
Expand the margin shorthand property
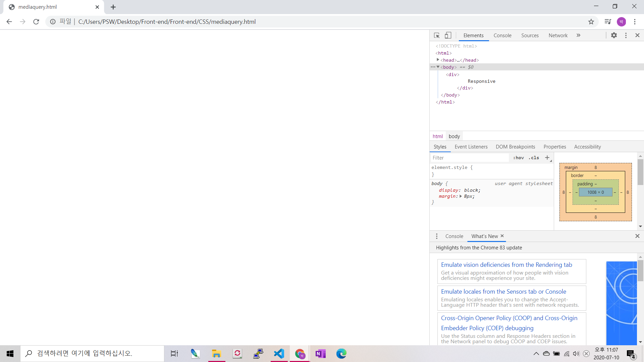(461, 196)
